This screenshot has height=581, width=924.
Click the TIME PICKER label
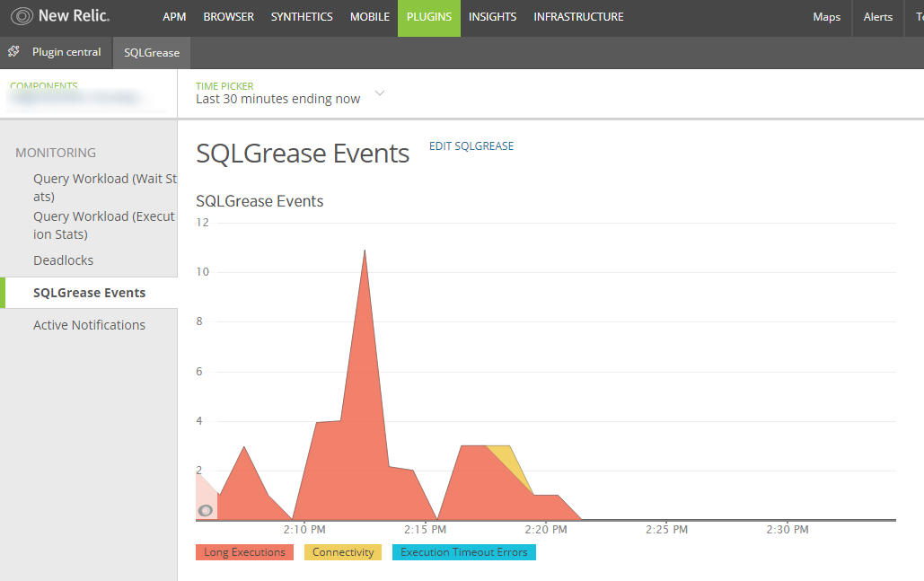pyautogui.click(x=224, y=86)
